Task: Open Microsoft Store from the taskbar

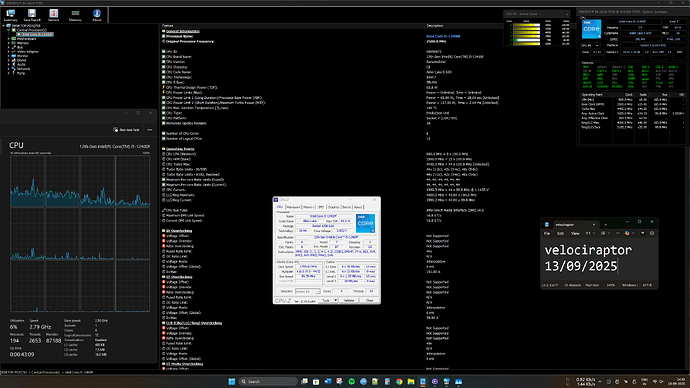Action: tap(316, 381)
